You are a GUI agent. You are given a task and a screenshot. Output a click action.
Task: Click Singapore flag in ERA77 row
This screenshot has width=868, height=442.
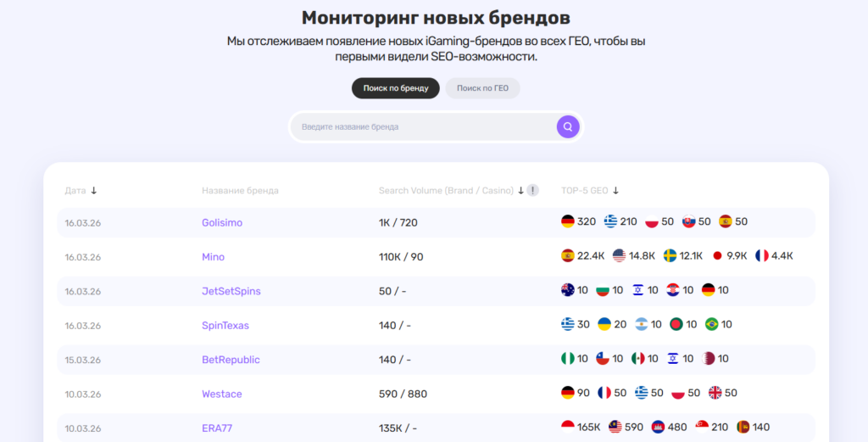(702, 427)
